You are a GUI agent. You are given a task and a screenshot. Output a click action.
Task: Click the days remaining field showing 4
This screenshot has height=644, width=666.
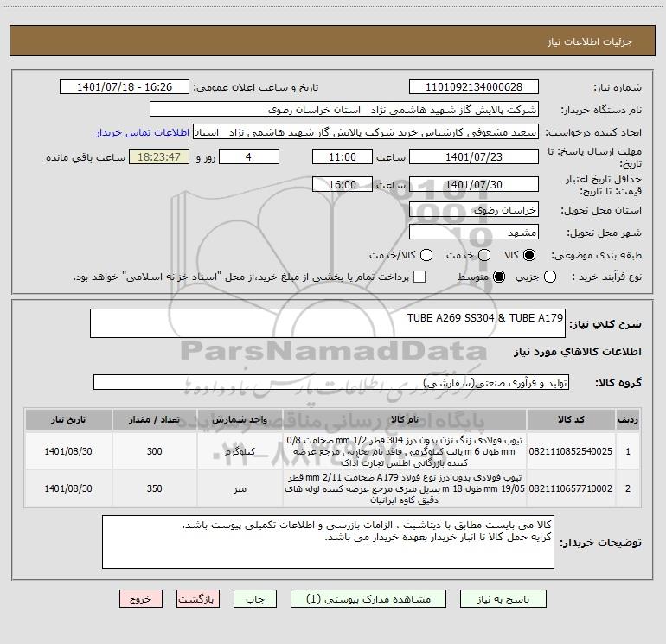tap(249, 156)
